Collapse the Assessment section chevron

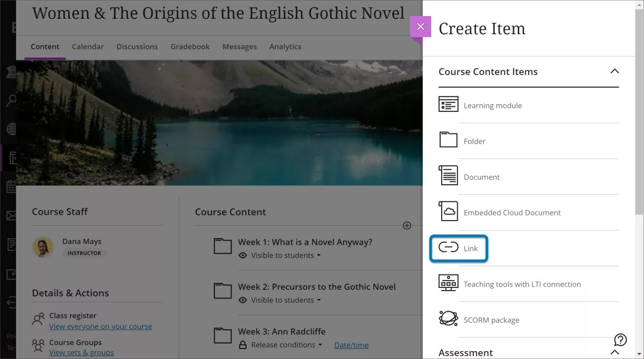click(x=614, y=352)
